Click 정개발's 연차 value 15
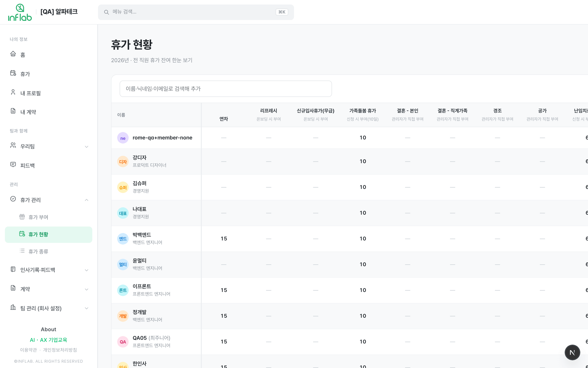This screenshot has width=588, height=368. click(224, 316)
